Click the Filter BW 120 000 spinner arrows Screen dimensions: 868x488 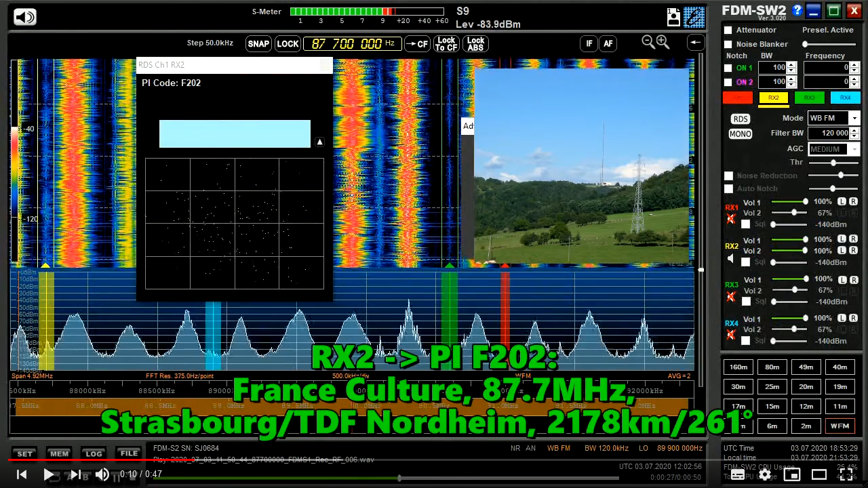(854, 134)
